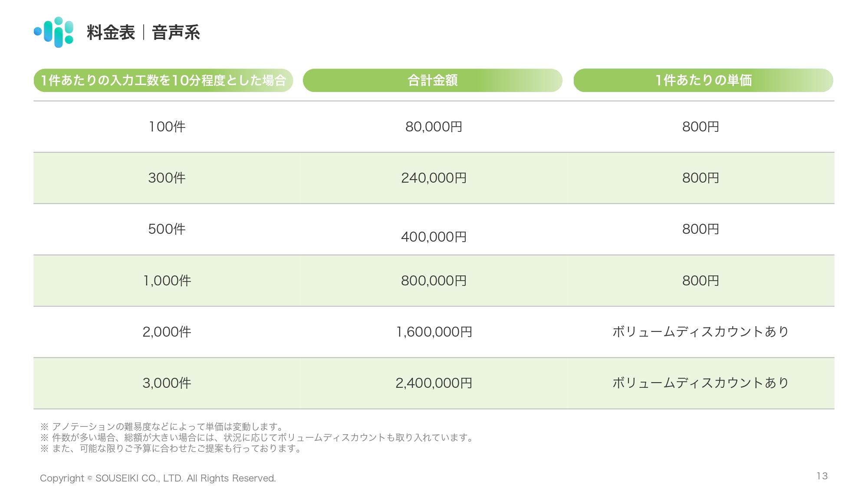The height and width of the screenshot is (488, 868).
Task: Click the 800円 unit price in 100件 row
Action: pyautogui.click(x=700, y=127)
